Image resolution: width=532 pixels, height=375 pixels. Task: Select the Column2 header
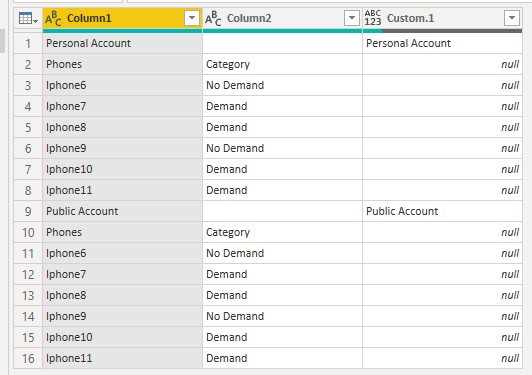282,18
